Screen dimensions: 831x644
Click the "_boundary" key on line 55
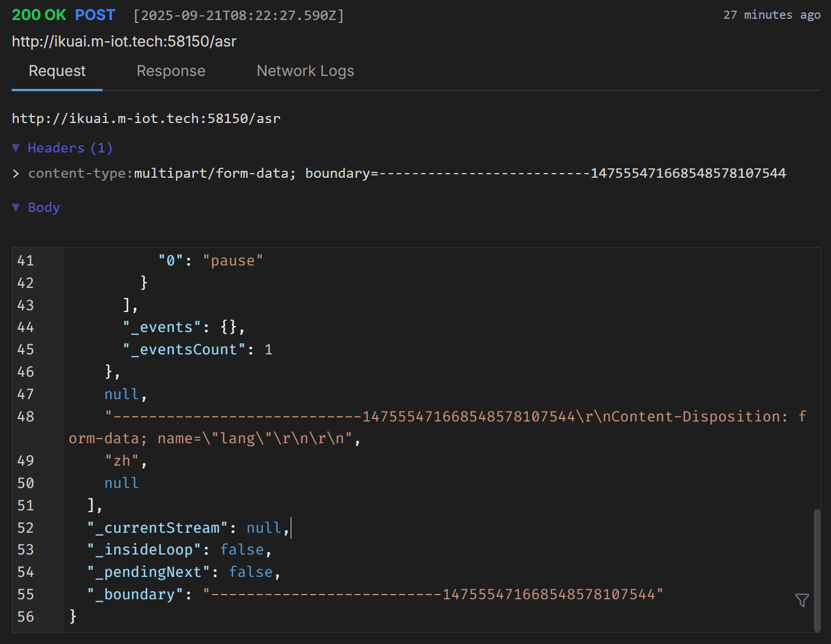(131, 595)
